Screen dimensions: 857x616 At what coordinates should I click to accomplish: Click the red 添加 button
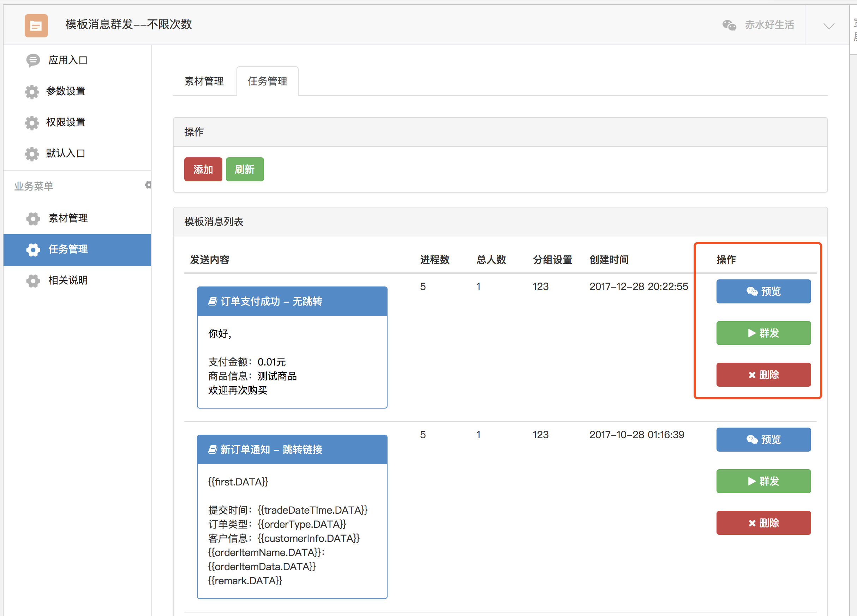[x=203, y=169]
